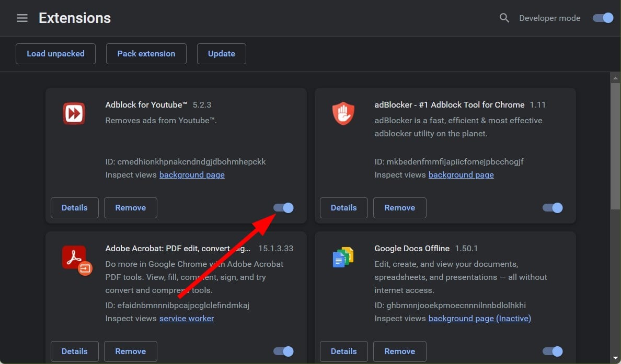The width and height of the screenshot is (621, 364).
Task: Disable the Adblock for Youtube extension toggle
Action: click(x=283, y=208)
